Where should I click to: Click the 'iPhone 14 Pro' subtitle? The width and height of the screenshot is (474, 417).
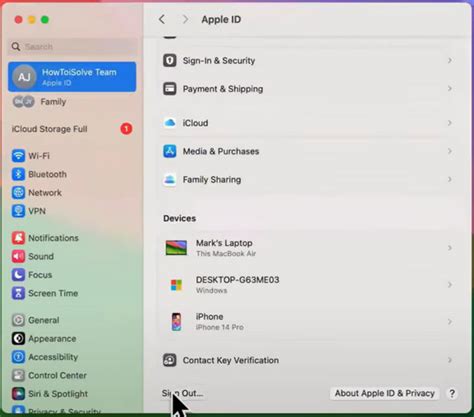point(220,327)
